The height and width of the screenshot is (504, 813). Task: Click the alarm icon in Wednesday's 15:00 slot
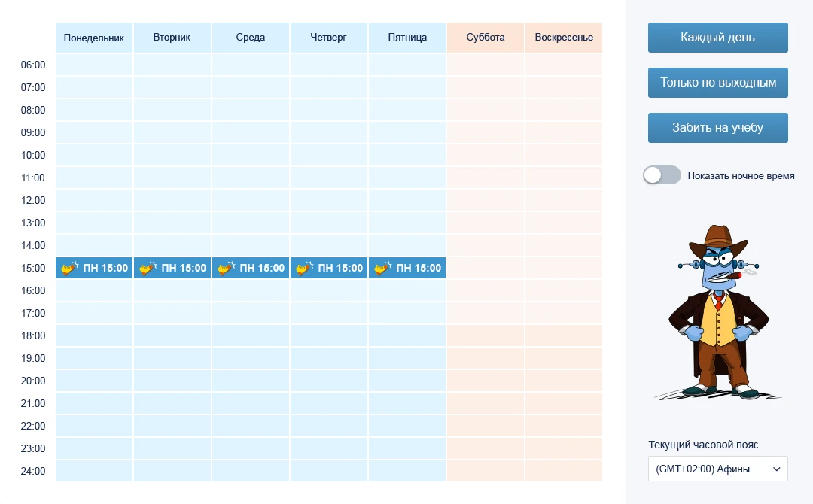pos(226,268)
